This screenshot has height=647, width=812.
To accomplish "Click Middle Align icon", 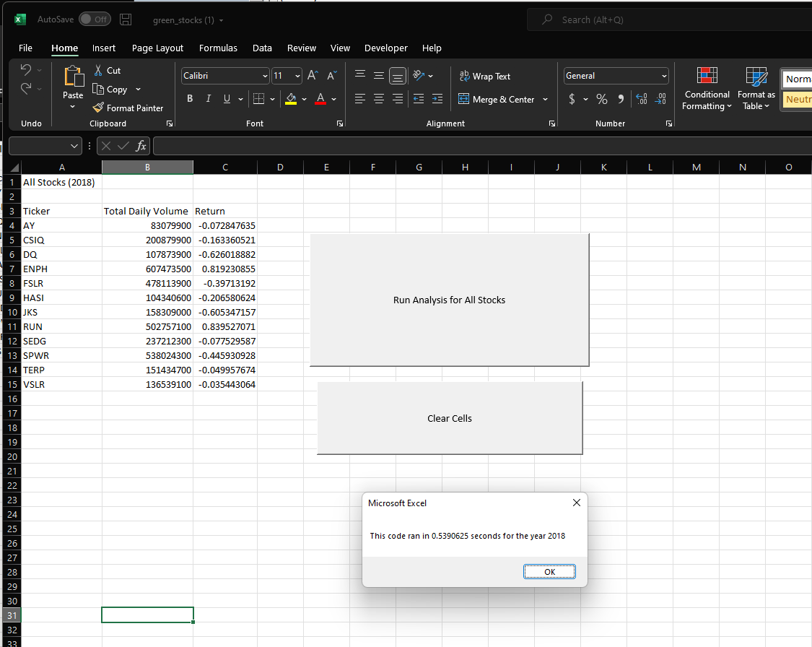I will pos(378,76).
